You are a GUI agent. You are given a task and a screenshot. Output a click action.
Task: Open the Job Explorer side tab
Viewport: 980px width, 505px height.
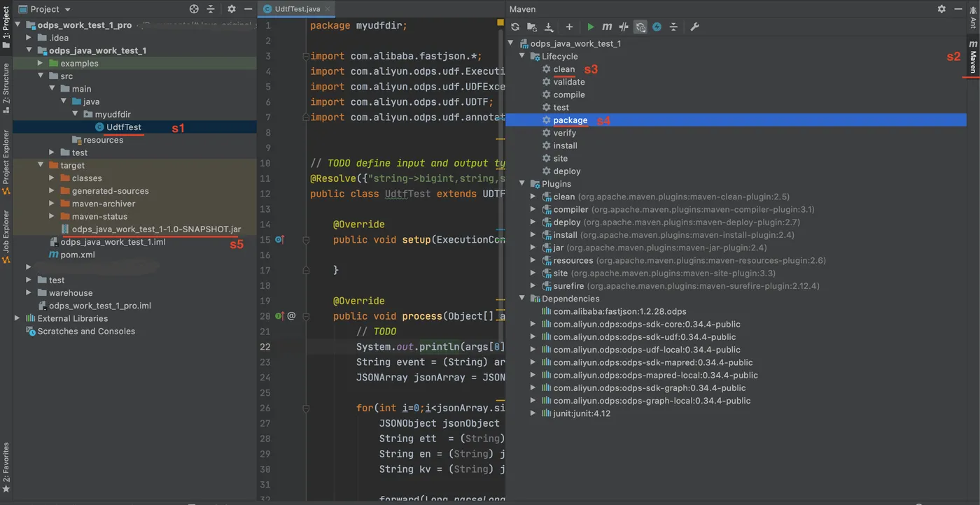point(6,236)
